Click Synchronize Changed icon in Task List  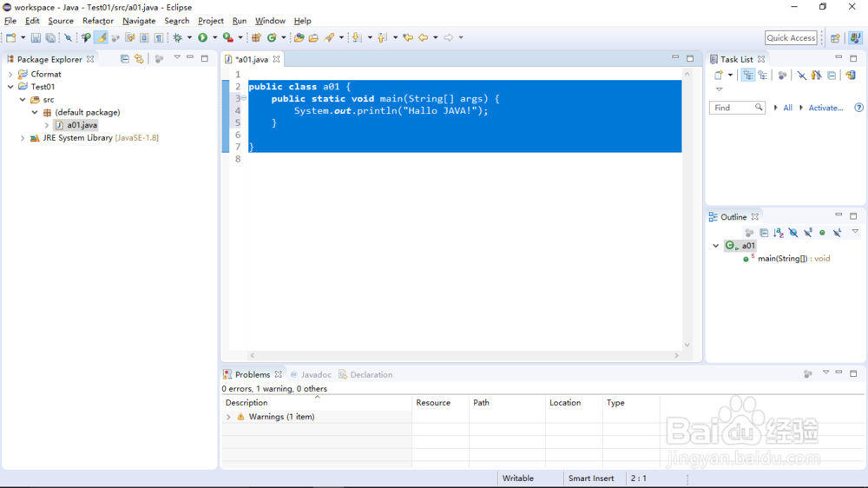coord(851,76)
